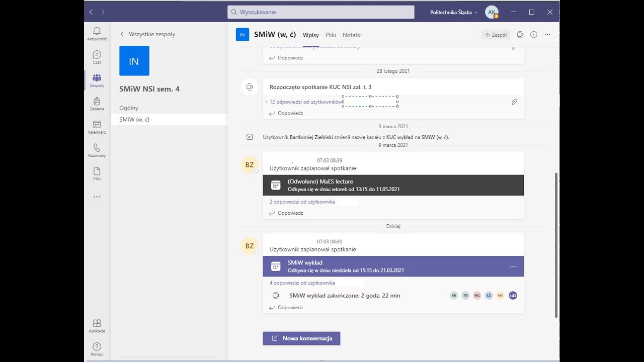The width and height of the screenshot is (644, 362).
Task: Switch to the Wpisy tab
Action: 311,35
